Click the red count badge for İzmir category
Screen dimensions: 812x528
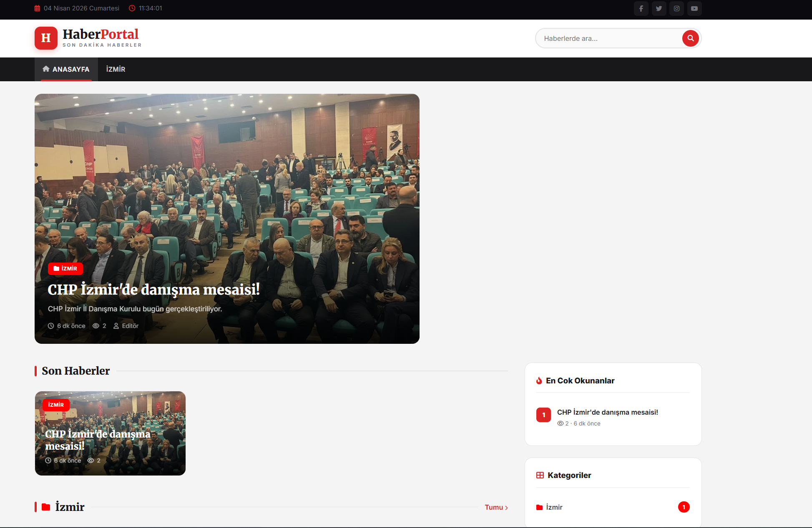click(x=684, y=507)
